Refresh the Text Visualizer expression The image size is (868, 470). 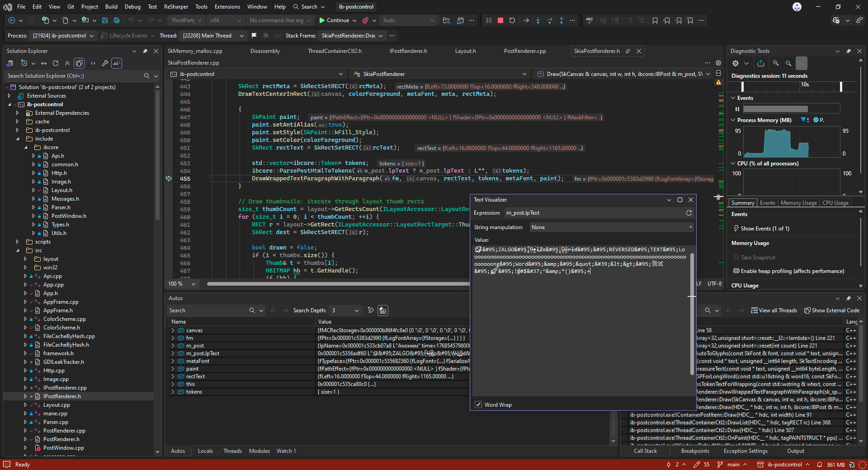689,213
